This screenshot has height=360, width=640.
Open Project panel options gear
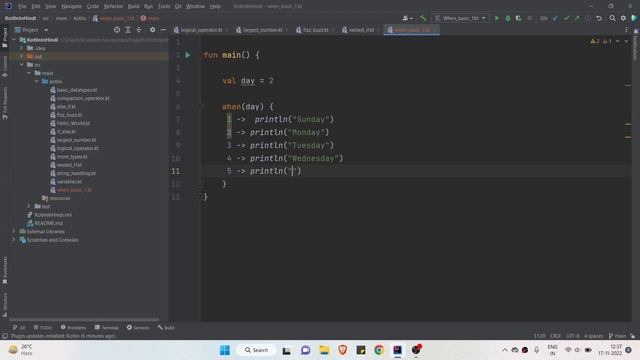click(x=152, y=30)
